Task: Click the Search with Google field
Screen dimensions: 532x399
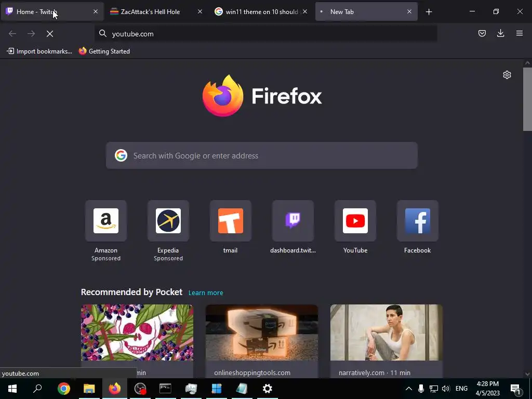Action: pyautogui.click(x=262, y=155)
